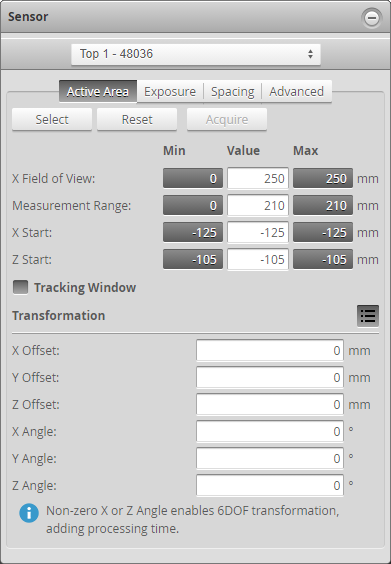Click the Select button
Image resolution: width=391 pixels, height=564 pixels.
pyautogui.click(x=52, y=119)
